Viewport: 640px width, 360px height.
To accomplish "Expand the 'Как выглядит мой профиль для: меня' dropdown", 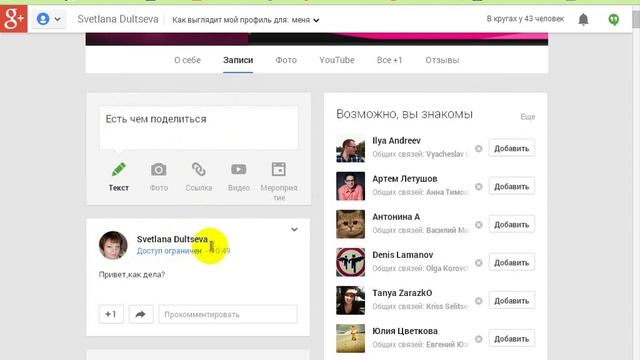I will [x=245, y=20].
